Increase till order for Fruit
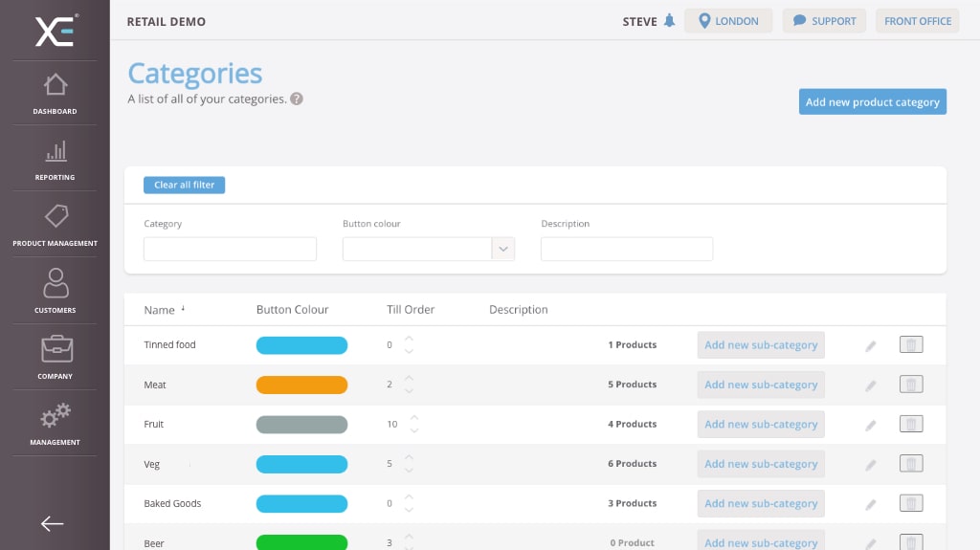The height and width of the screenshot is (550, 980). tap(414, 418)
